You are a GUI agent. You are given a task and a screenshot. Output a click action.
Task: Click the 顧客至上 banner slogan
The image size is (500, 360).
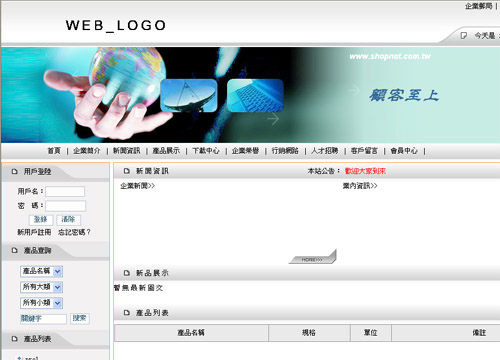(x=404, y=95)
